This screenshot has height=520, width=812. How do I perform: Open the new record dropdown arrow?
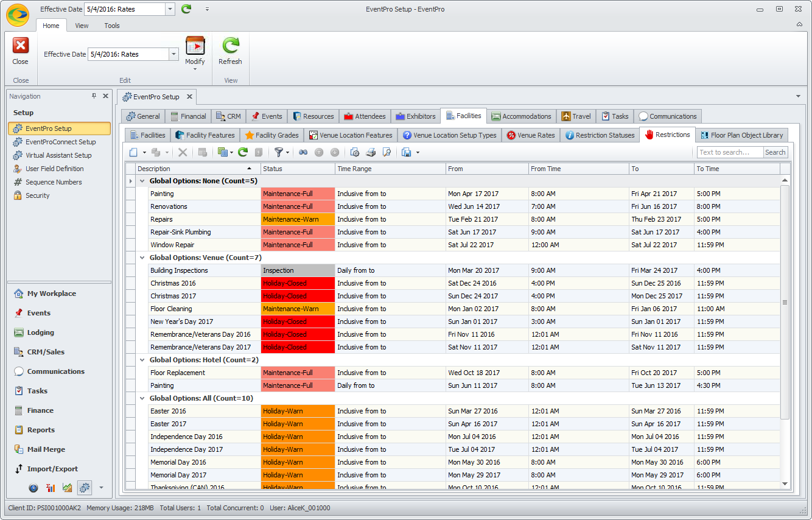coord(144,152)
